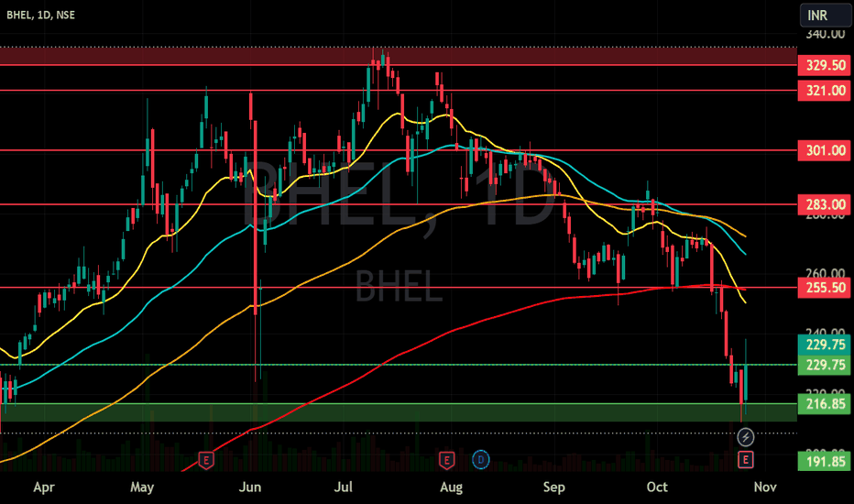854x504 pixels.
Task: Click the Aug label on time axis
Action: click(451, 488)
